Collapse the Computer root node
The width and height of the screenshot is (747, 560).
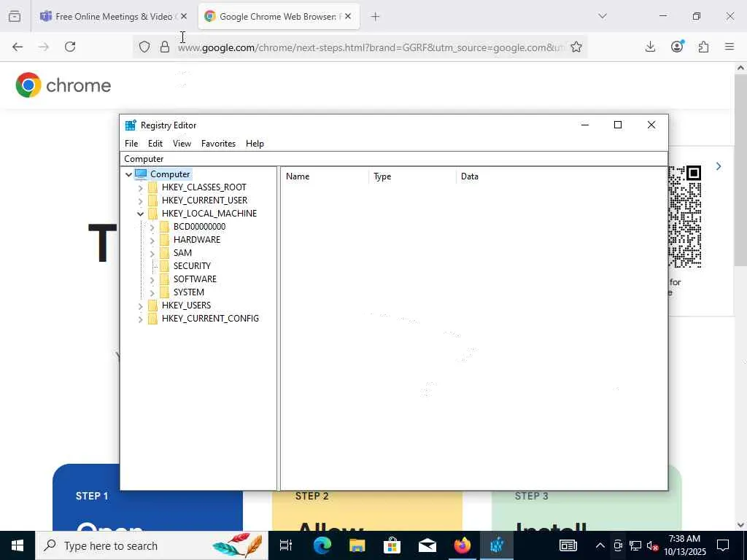click(128, 175)
